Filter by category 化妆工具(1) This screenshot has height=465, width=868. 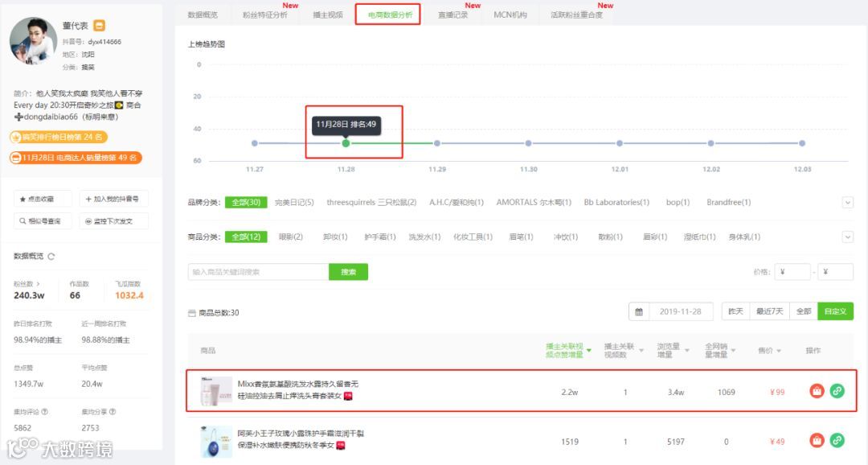click(x=473, y=237)
